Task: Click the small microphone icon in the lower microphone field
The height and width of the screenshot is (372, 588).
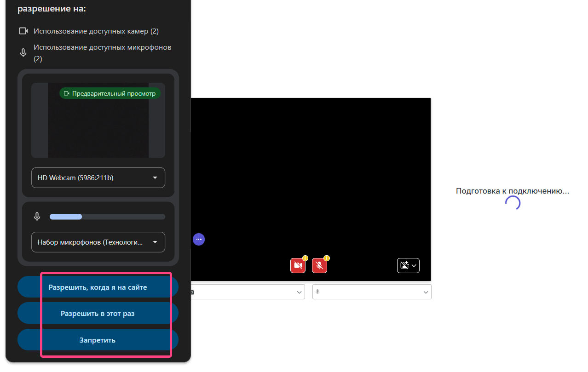Action: (317, 292)
